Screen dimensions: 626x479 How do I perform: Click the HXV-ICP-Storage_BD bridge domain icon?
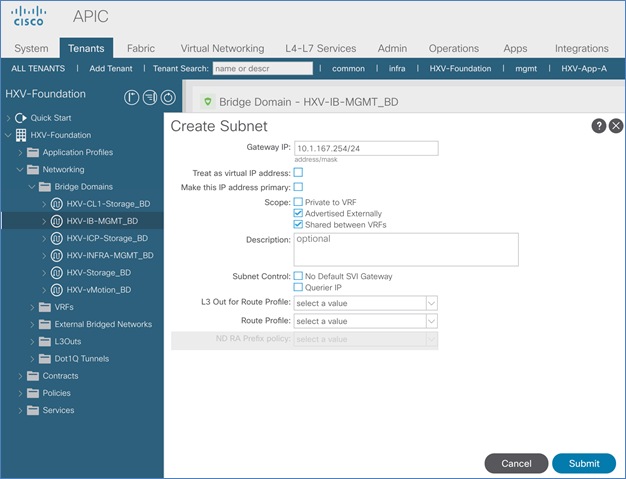tap(57, 238)
